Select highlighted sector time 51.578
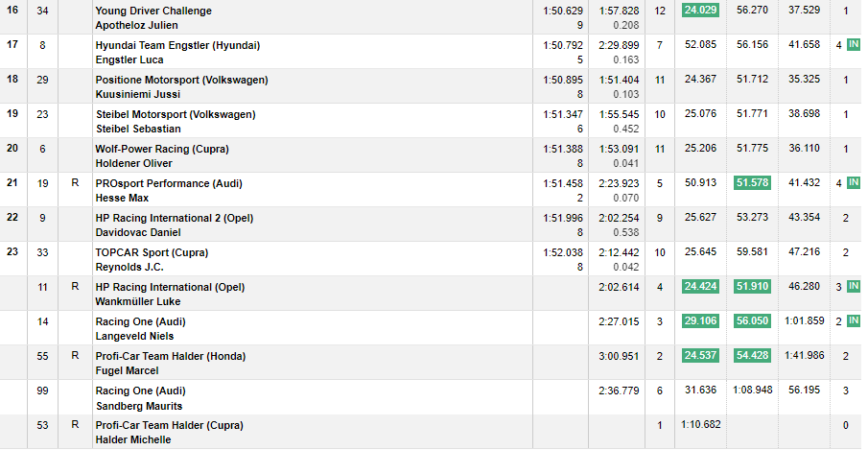The width and height of the screenshot is (868, 450). coord(752,182)
